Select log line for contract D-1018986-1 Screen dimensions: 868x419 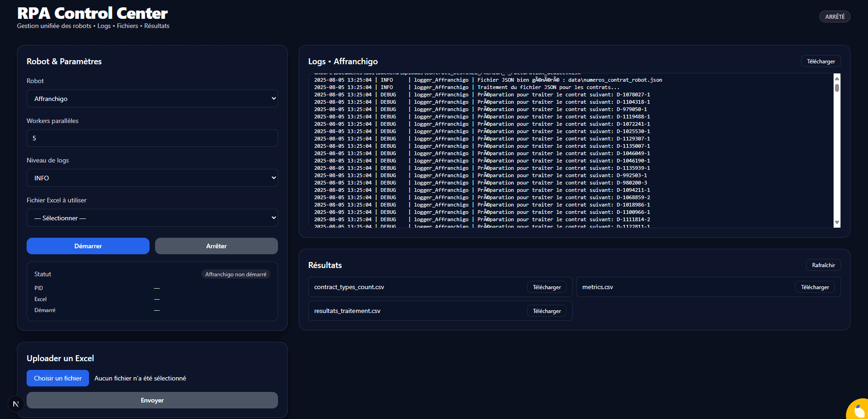(x=482, y=205)
